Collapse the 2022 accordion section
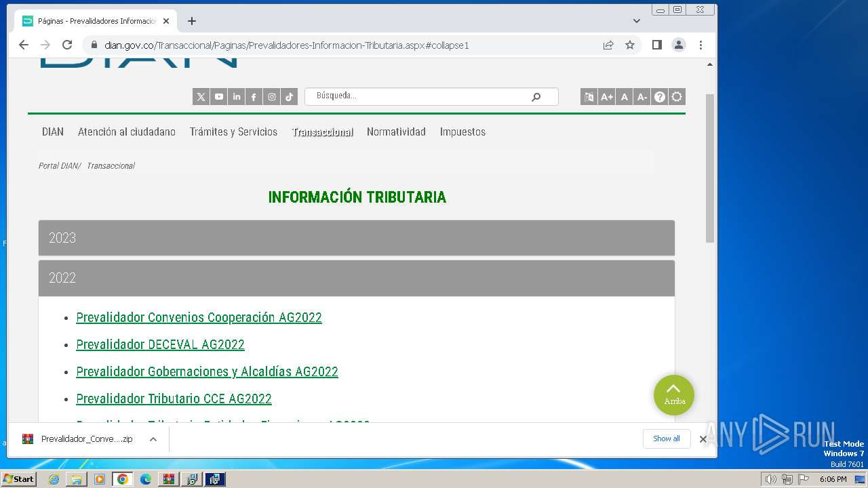868x488 pixels. (357, 278)
